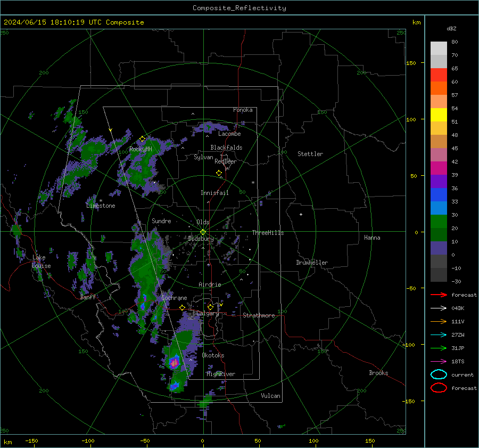Click the Innisfail city label
The image size is (479, 448).
point(214,193)
